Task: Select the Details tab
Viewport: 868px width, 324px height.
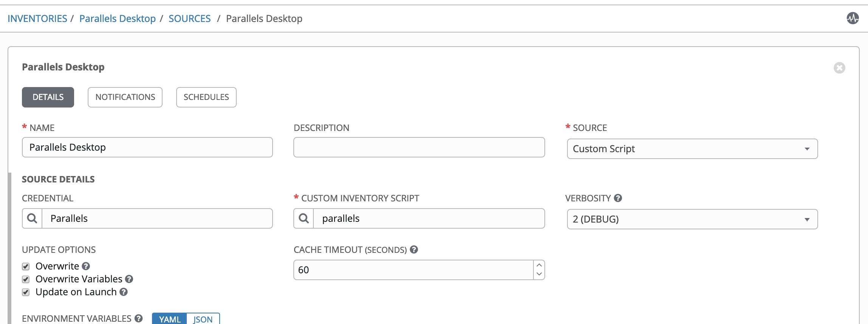Action: [x=48, y=97]
